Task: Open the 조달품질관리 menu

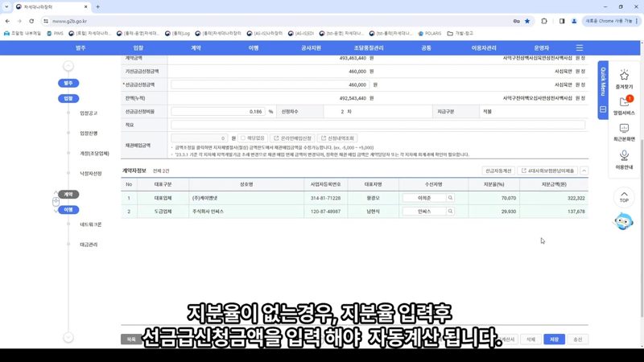Action: [369, 48]
